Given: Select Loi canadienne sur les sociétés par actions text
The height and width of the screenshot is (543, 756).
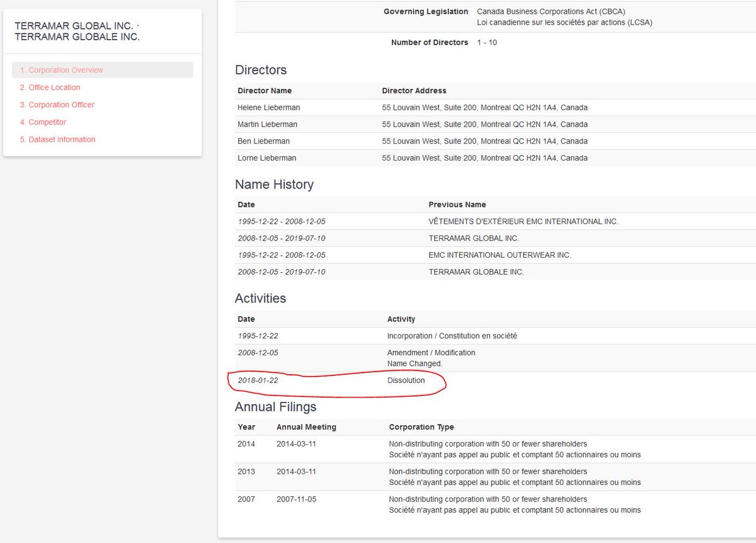Looking at the screenshot, I should 564,22.
